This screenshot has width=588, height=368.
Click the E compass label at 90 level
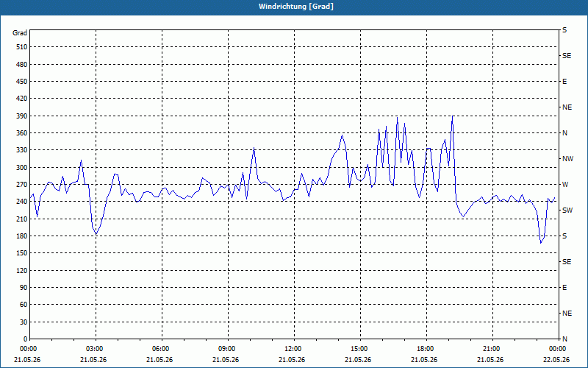(x=564, y=288)
